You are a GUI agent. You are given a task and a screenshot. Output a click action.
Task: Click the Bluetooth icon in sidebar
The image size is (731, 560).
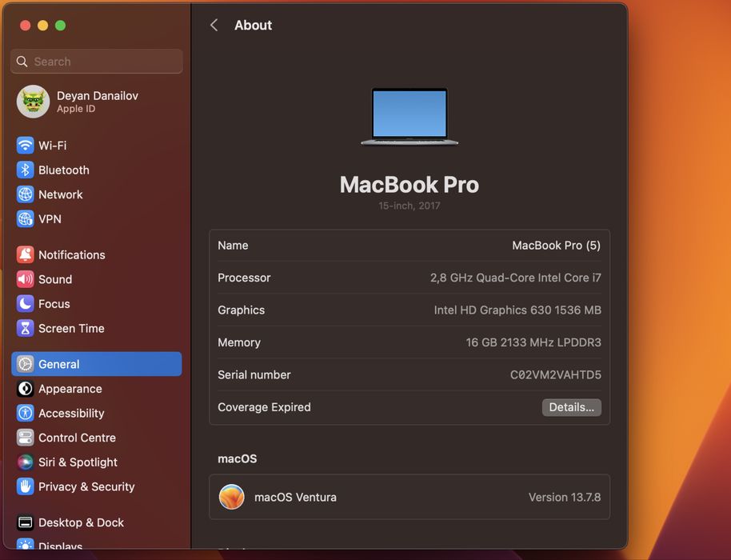(x=25, y=170)
